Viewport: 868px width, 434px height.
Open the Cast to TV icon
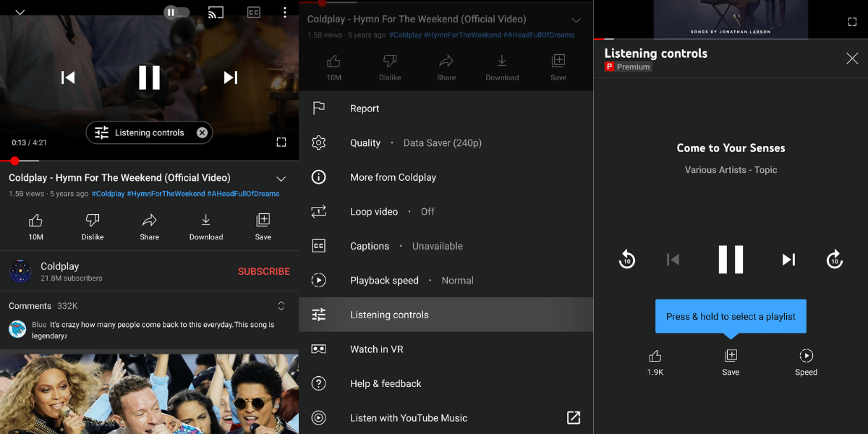[216, 12]
